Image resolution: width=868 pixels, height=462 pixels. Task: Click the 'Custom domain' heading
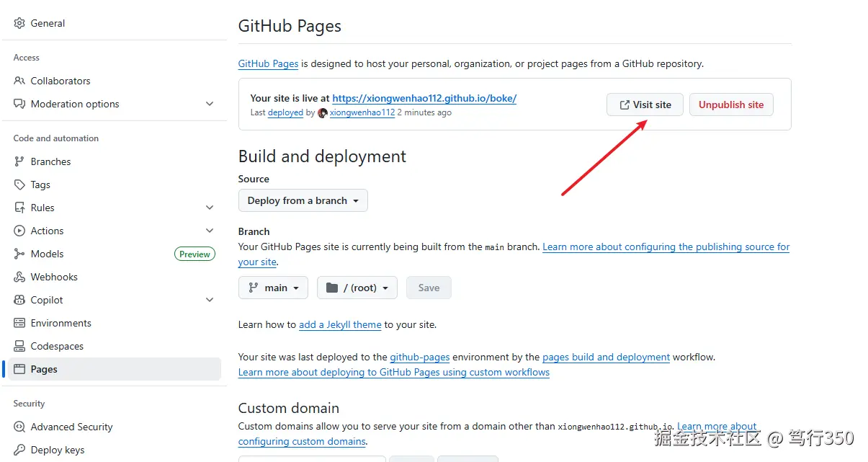point(289,408)
